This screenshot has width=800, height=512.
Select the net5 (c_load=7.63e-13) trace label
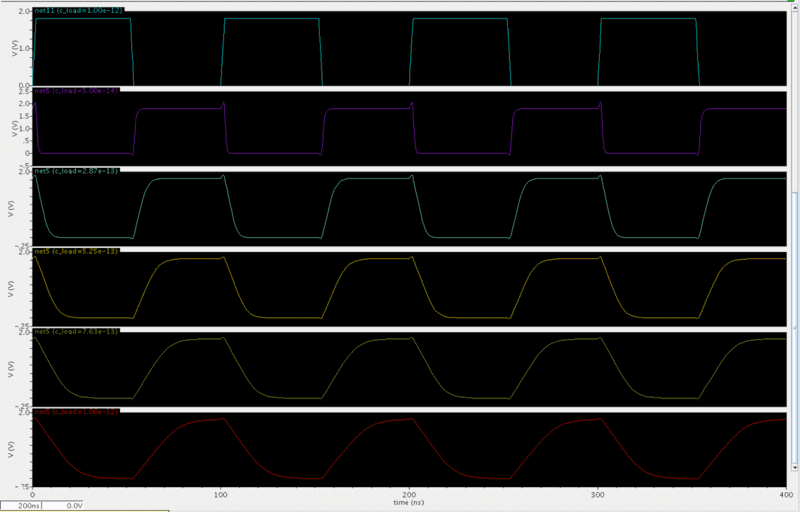[x=76, y=331]
